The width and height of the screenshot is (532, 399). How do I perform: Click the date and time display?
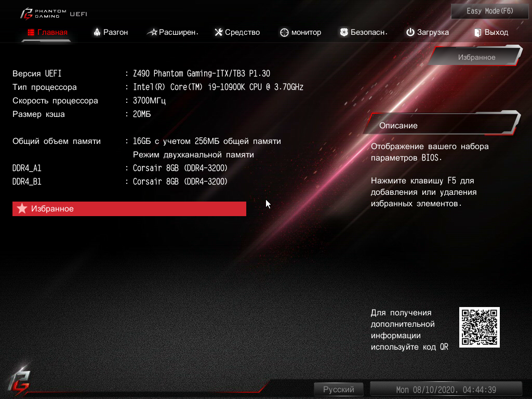446,390
